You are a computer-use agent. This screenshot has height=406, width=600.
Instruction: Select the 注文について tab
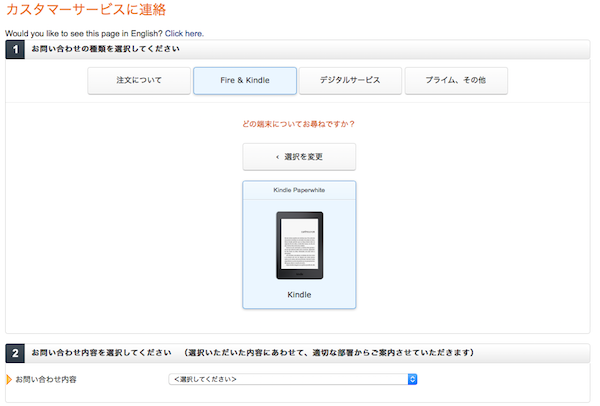pyautogui.click(x=139, y=80)
